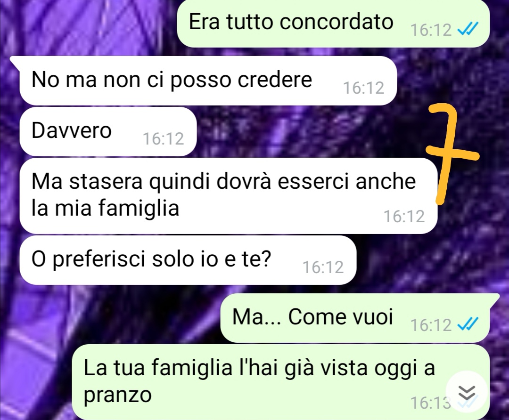The image size is (509, 420).
Task: Click the word 'pranzo' in the last message
Action: 117,395
